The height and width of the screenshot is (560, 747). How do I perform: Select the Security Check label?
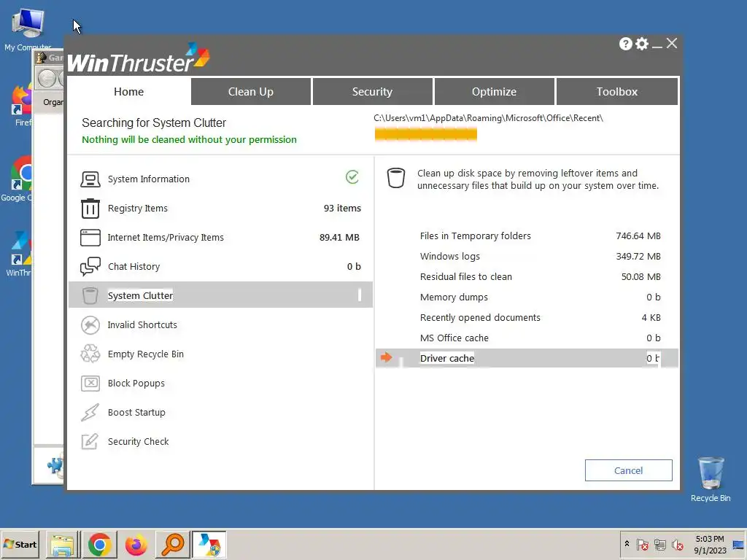pyautogui.click(x=138, y=441)
